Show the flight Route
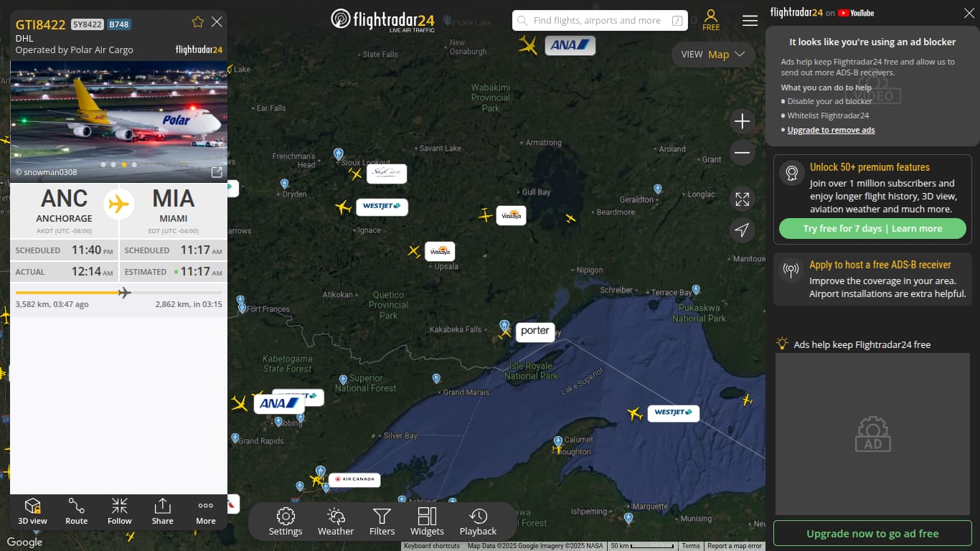This screenshot has height=551, width=980. [x=76, y=512]
